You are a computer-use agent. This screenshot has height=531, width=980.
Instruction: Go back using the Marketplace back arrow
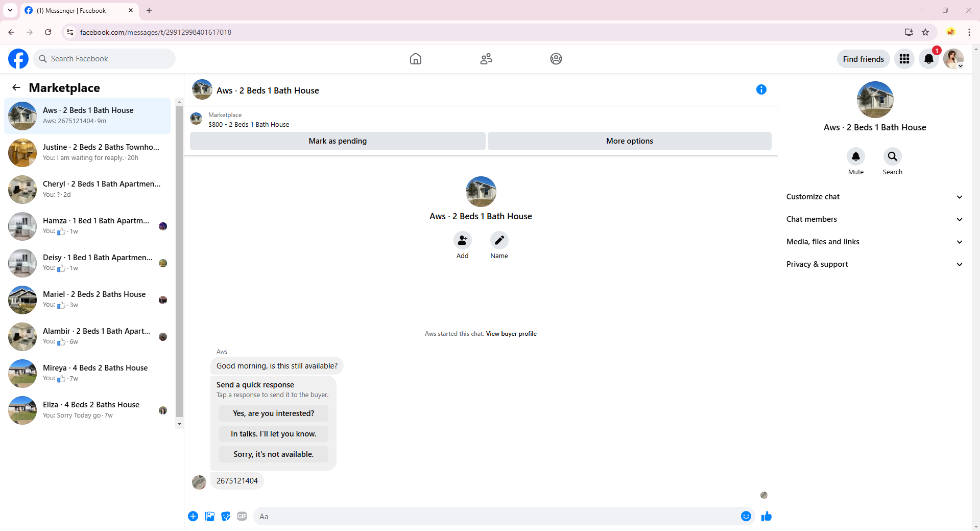pos(16,87)
